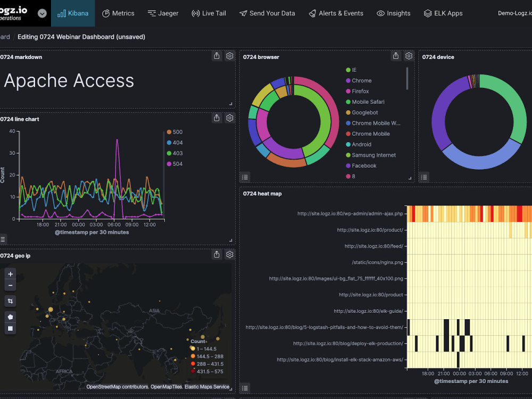This screenshot has width=532, height=399.
Task: Select the rectangle draw tool on the map
Action: 10,328
